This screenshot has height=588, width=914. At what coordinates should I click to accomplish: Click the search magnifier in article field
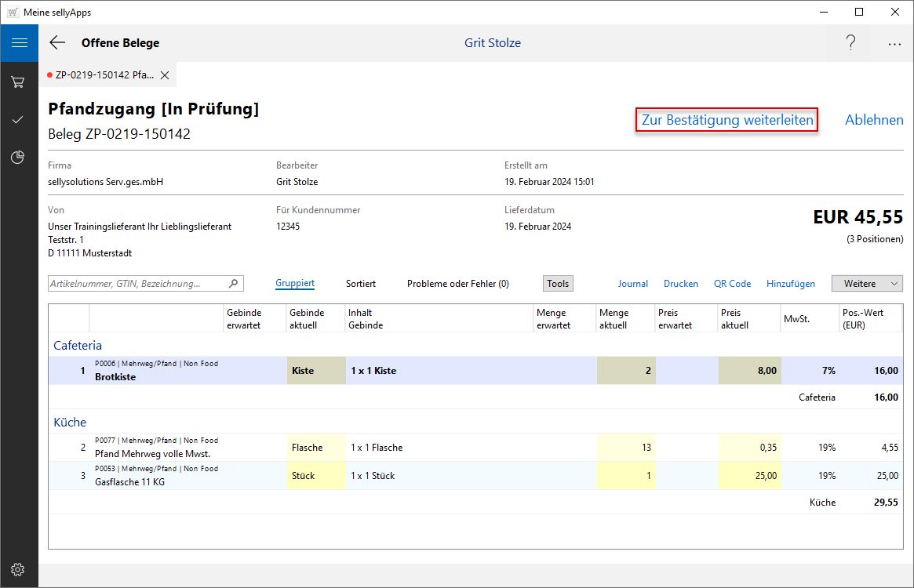click(233, 284)
